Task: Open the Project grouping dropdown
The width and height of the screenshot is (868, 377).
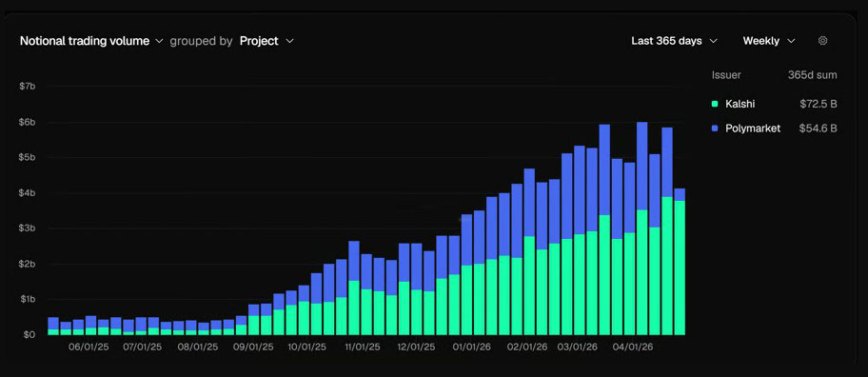Action: click(266, 41)
